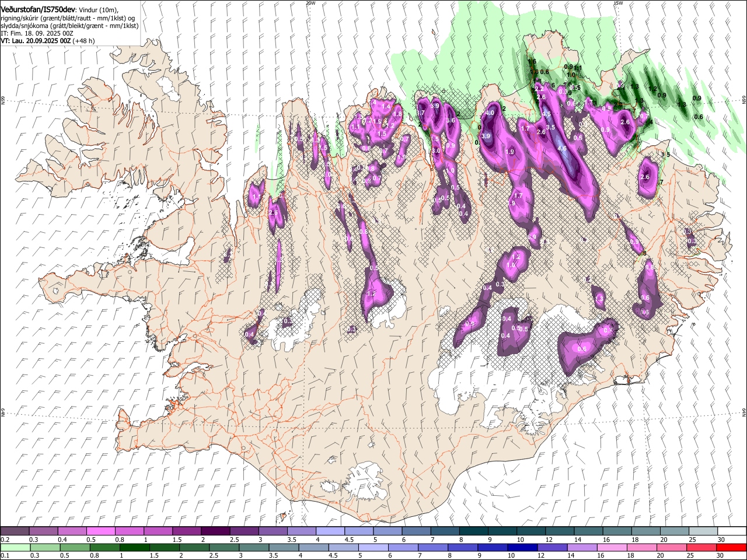
Task: Click the 15W longitude label
Action: pos(619,3)
